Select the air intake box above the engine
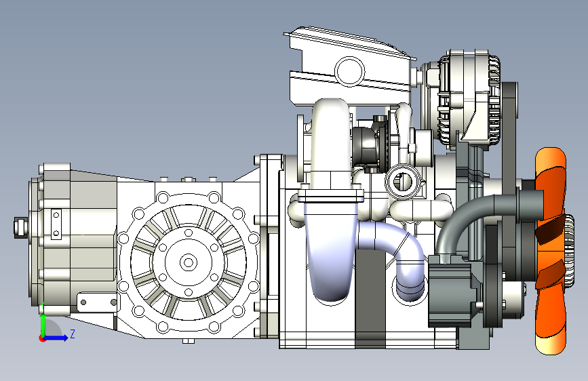This screenshot has width=588, height=381. tap(349, 66)
